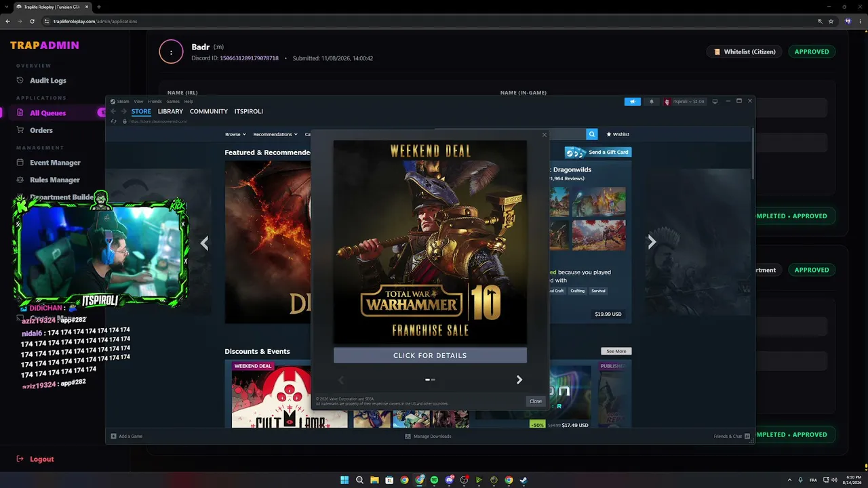Open Windows taskbar search

359,480
